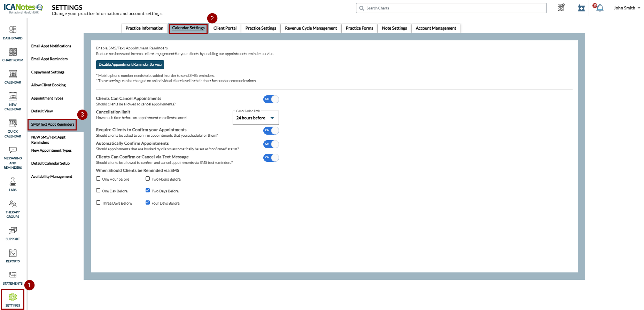Screen dimensions: 644x310
Task: Expand the John Smith user menu
Action: [627, 8]
